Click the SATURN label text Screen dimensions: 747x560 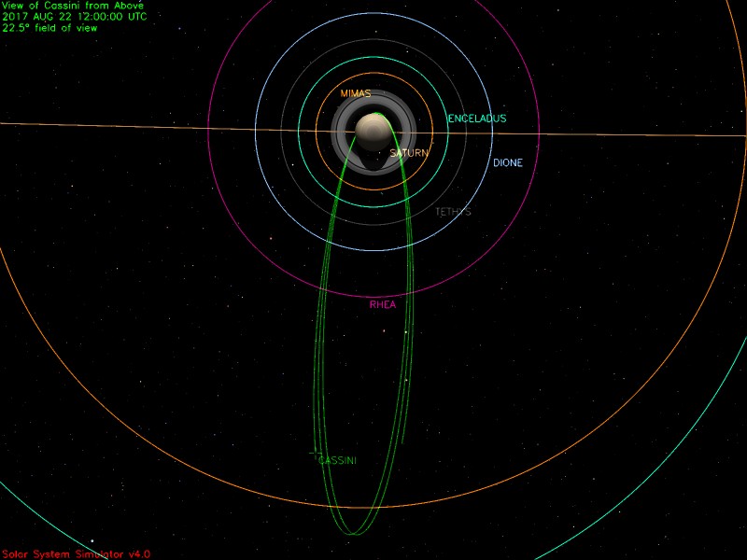409,153
